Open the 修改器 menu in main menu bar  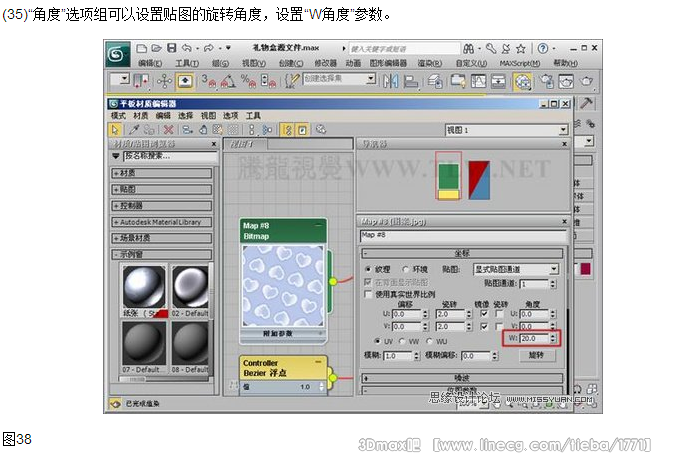point(326,63)
